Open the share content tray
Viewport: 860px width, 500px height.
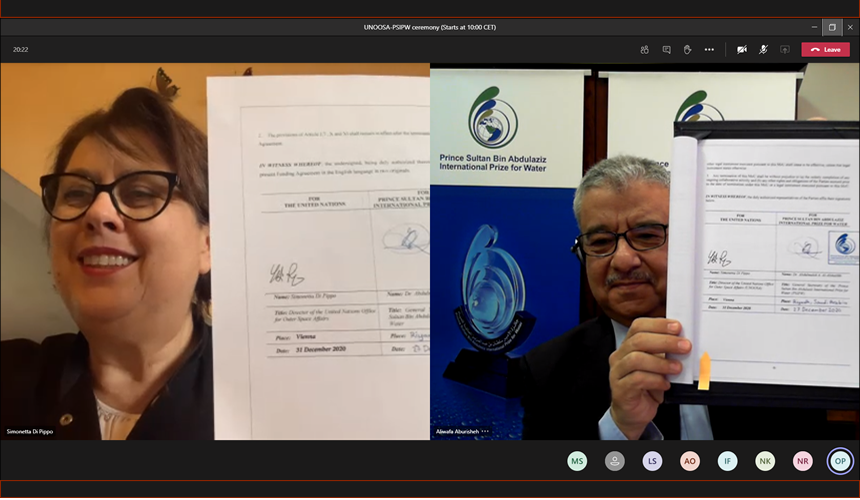point(785,50)
